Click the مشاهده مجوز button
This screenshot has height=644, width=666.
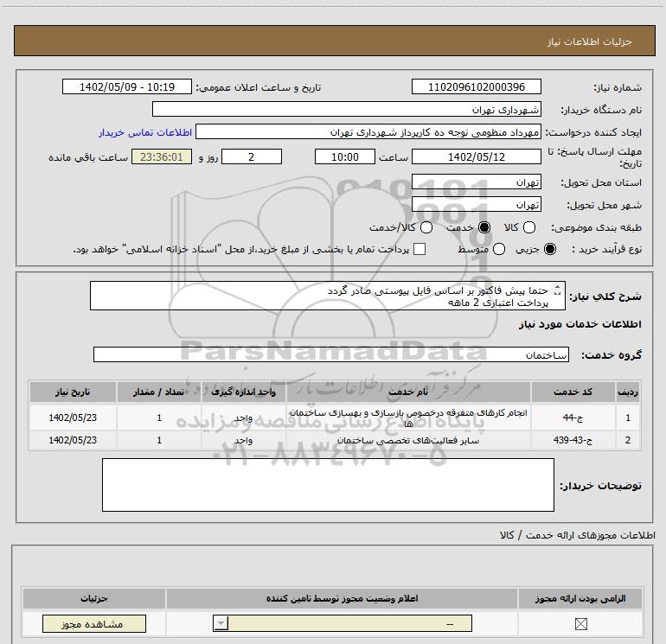pyautogui.click(x=94, y=623)
